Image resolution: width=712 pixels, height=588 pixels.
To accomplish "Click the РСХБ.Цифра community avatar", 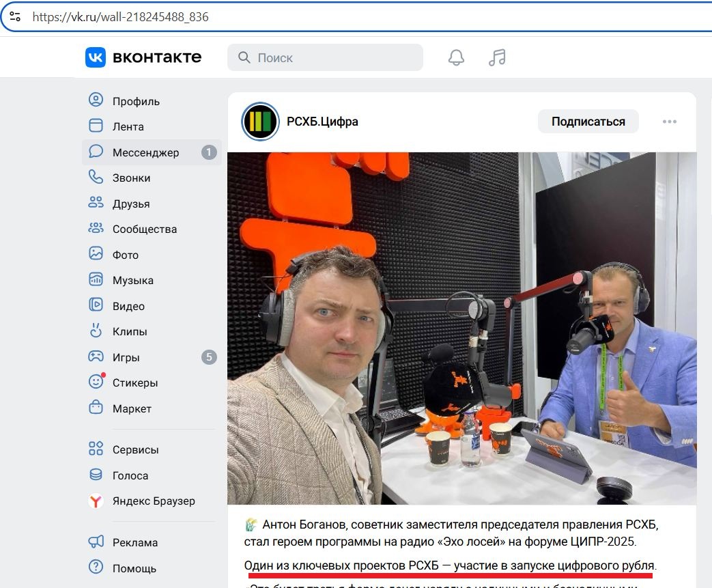I will [260, 122].
